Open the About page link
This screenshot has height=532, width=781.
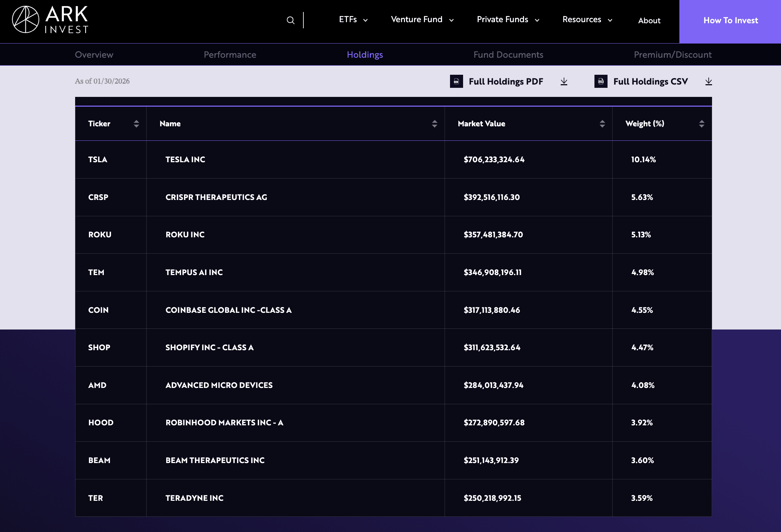[649, 21]
